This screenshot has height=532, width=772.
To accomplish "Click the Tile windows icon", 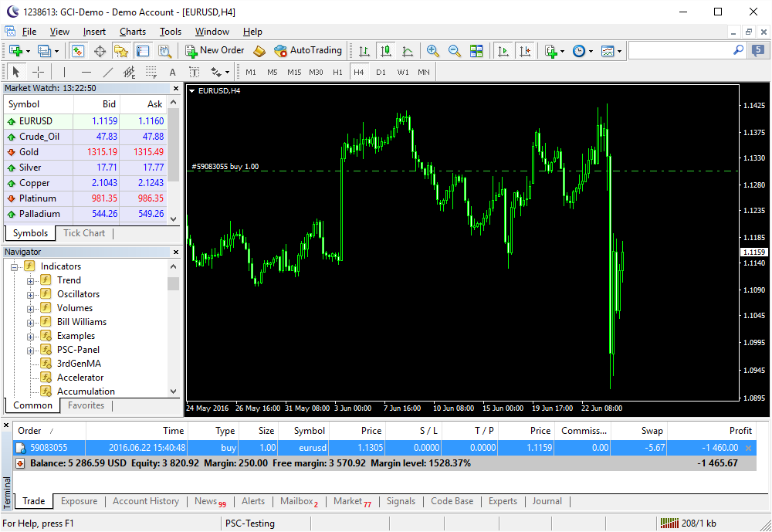I will 476,51.
